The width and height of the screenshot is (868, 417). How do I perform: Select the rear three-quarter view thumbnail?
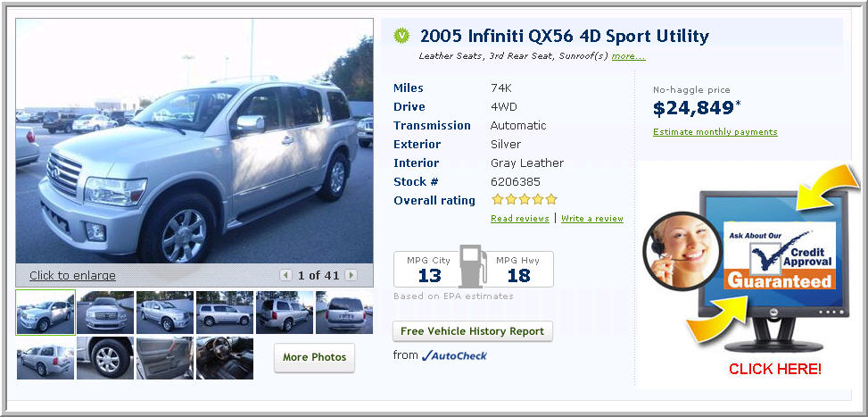point(285,313)
